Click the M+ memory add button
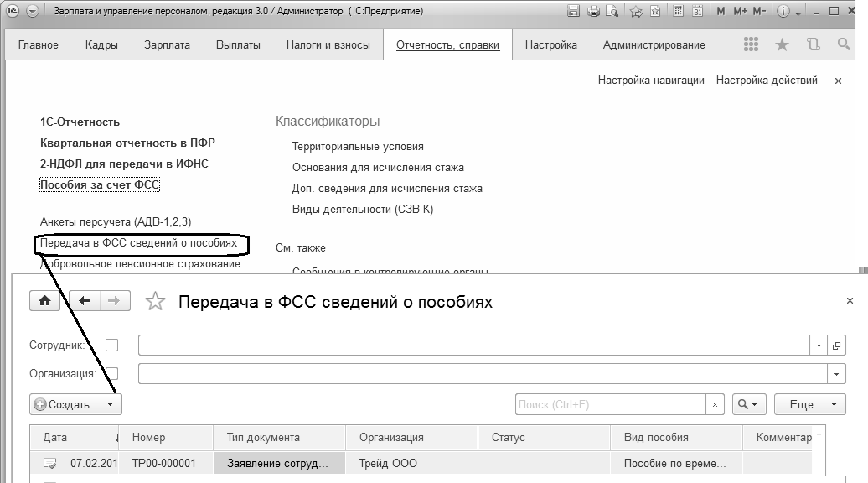Viewport: 868px width, 483px height. [740, 11]
